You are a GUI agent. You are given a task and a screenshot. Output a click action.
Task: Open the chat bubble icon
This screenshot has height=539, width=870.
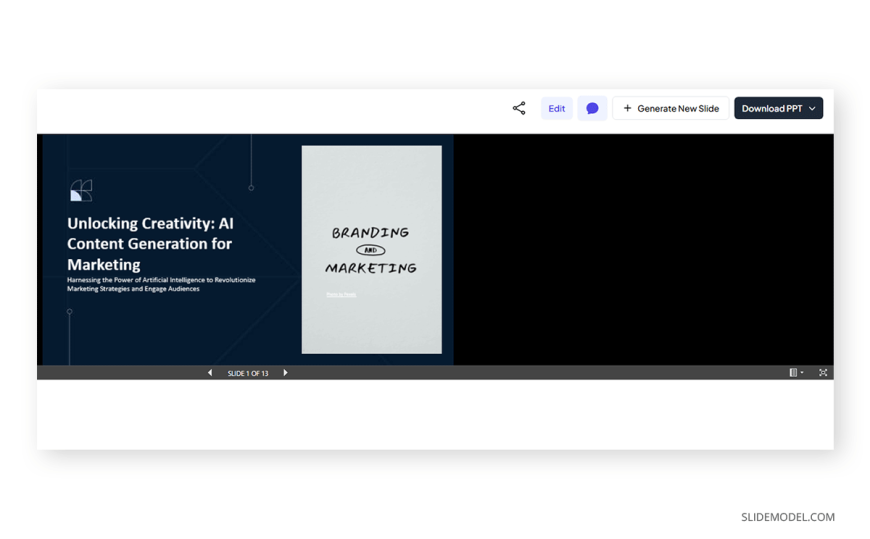(592, 108)
